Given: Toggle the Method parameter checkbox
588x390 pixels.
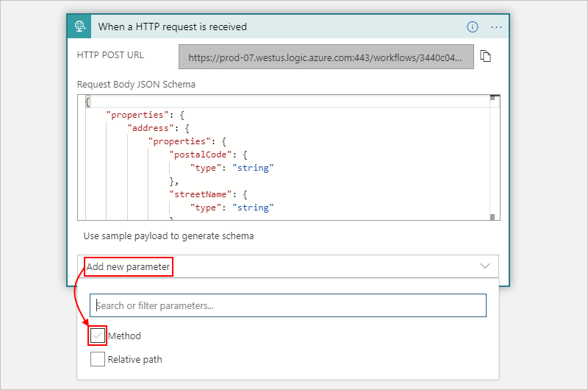Looking at the screenshot, I should click(98, 336).
